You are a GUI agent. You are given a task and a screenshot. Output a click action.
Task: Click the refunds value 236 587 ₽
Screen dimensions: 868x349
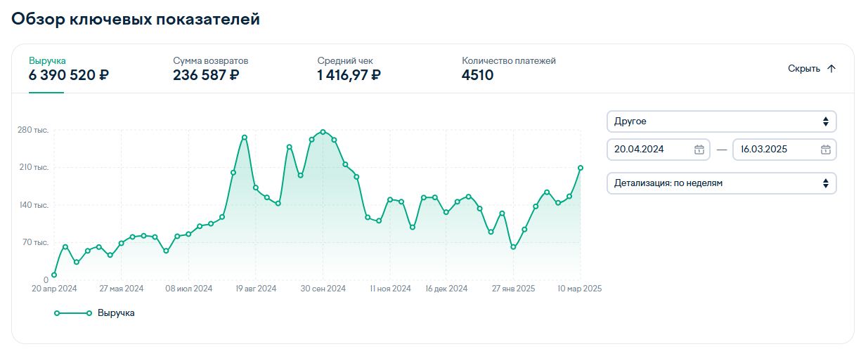coord(207,75)
